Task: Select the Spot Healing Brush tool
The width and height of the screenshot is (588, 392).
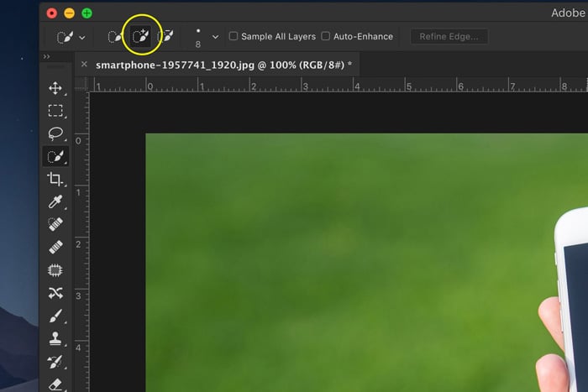Action: coord(55,224)
